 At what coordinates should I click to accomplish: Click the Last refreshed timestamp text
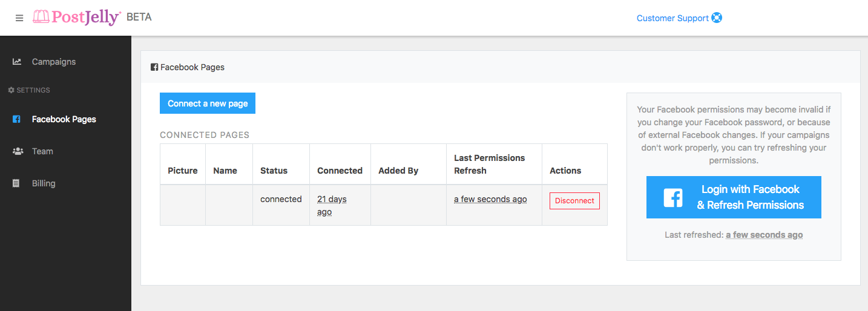click(764, 235)
